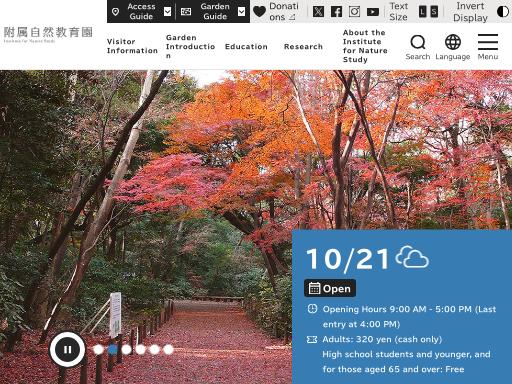Toggle the Invert Display contrast icon

click(503, 12)
